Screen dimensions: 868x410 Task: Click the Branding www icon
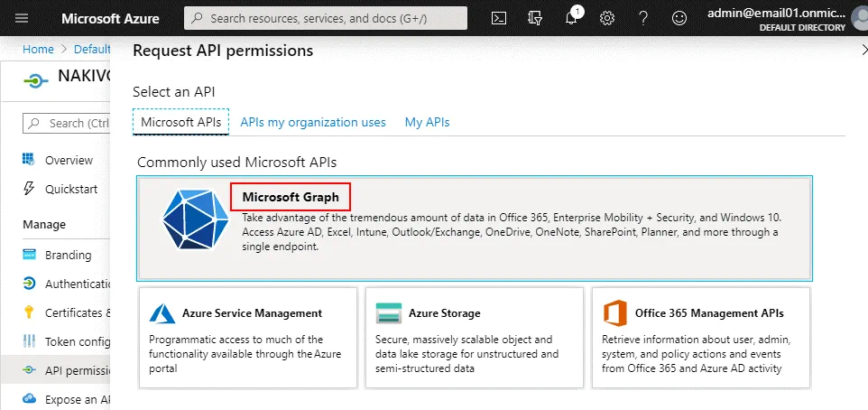(29, 255)
